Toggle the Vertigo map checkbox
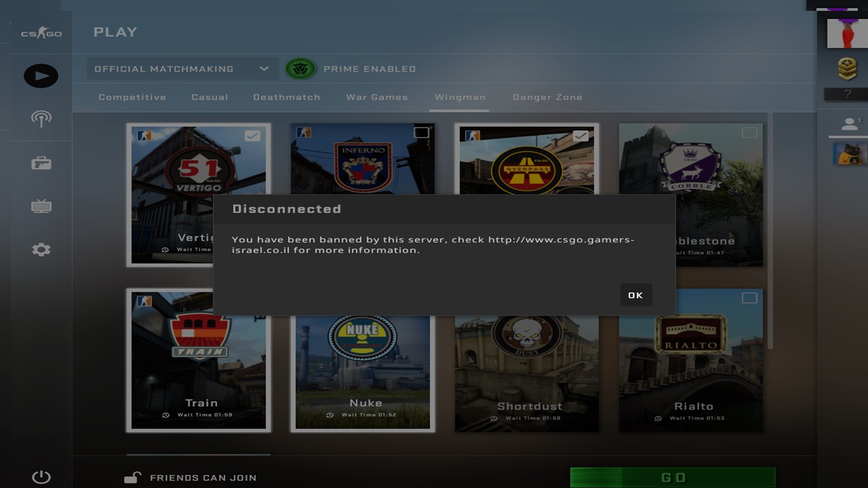Screen dimensions: 868x488 coord(252,136)
